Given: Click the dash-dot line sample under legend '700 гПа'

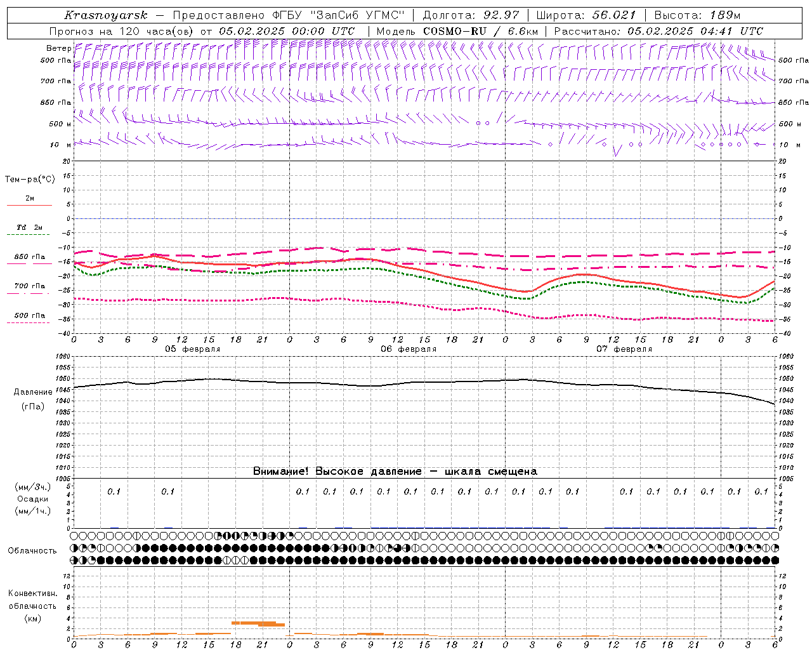Looking at the screenshot, I should coord(28,293).
